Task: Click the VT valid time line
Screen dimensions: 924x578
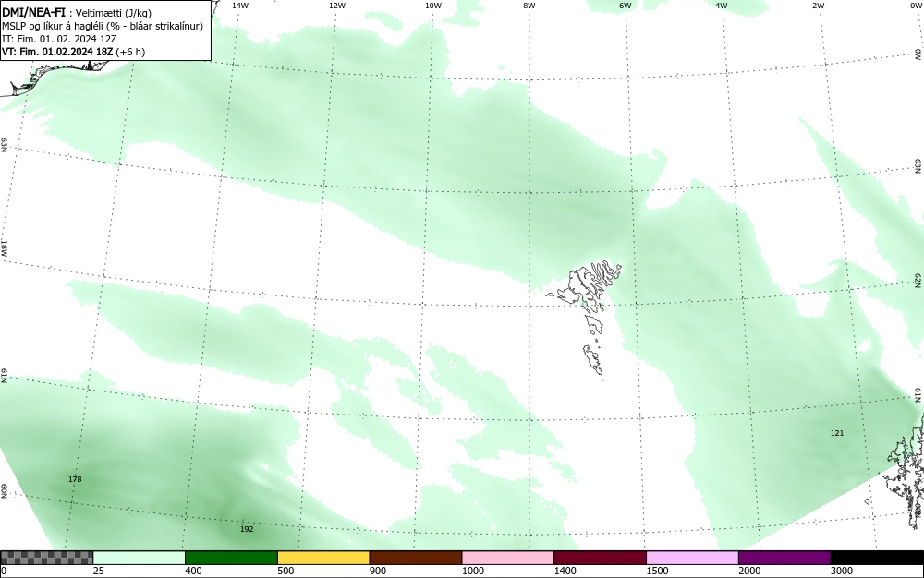Action: pos(74,52)
